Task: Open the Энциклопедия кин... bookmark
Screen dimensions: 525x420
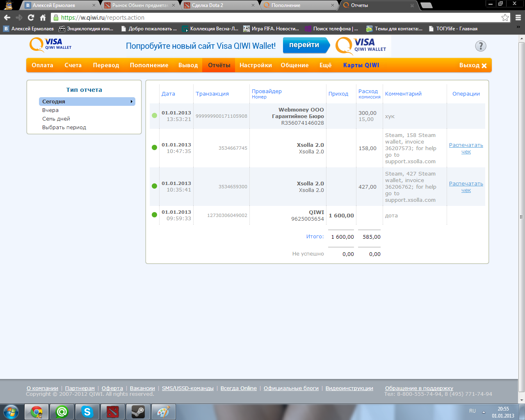Action: pos(86,29)
